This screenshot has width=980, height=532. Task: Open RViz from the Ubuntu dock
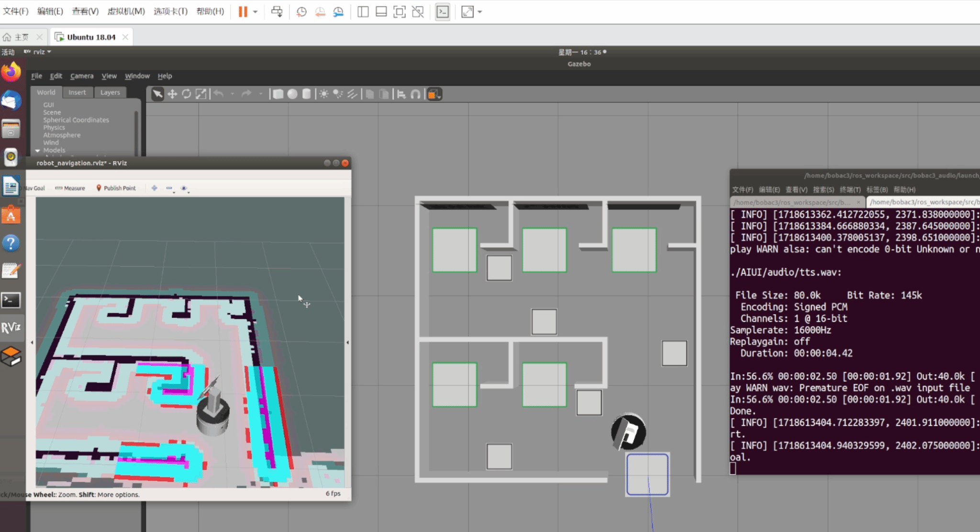tap(11, 328)
